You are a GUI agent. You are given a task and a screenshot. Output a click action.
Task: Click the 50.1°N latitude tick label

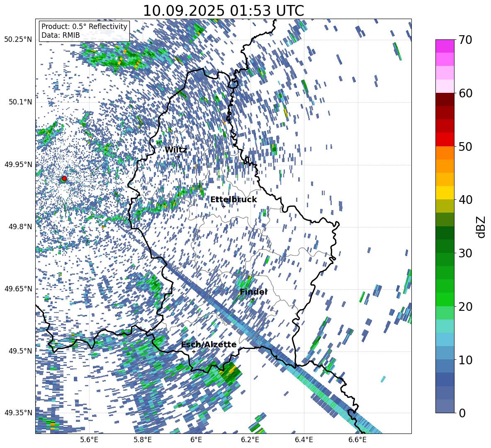(x=20, y=102)
